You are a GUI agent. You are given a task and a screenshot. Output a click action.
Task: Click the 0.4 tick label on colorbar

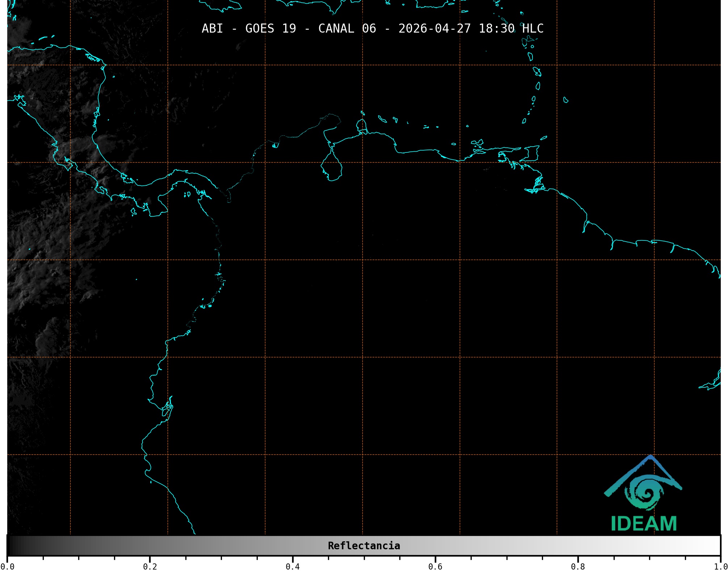click(293, 566)
